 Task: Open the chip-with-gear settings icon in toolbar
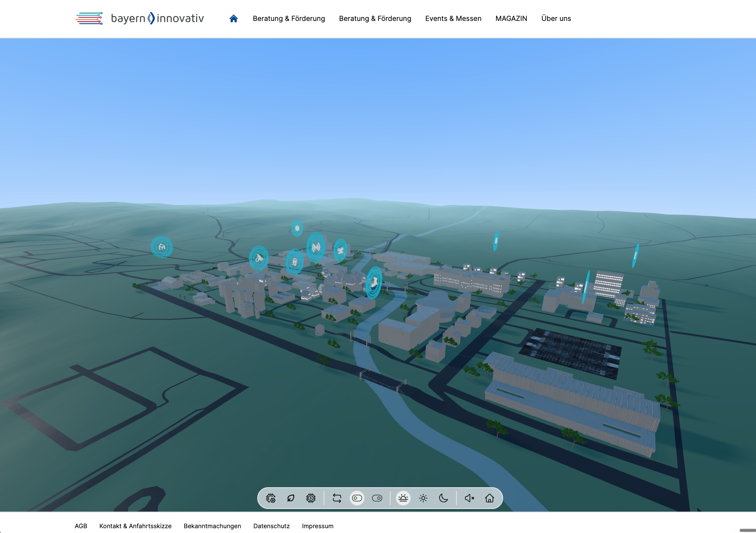pos(271,498)
